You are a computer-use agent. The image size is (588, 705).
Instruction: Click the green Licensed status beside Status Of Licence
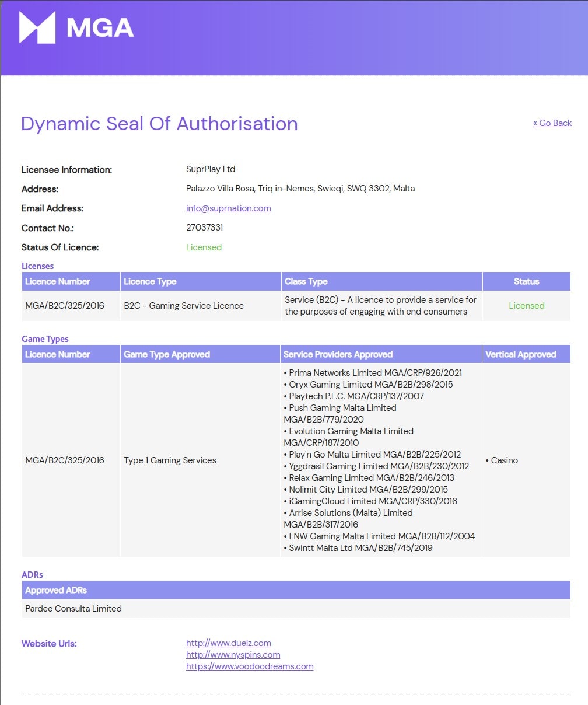[x=204, y=247]
